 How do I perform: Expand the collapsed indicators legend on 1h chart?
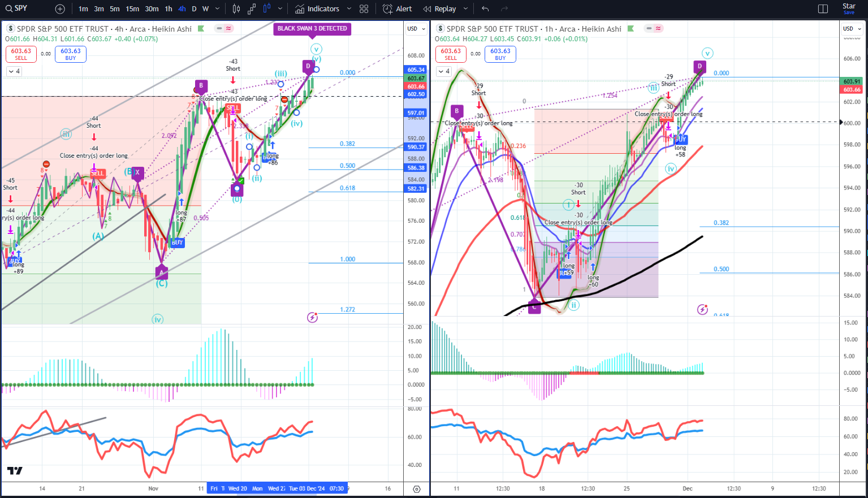[444, 71]
